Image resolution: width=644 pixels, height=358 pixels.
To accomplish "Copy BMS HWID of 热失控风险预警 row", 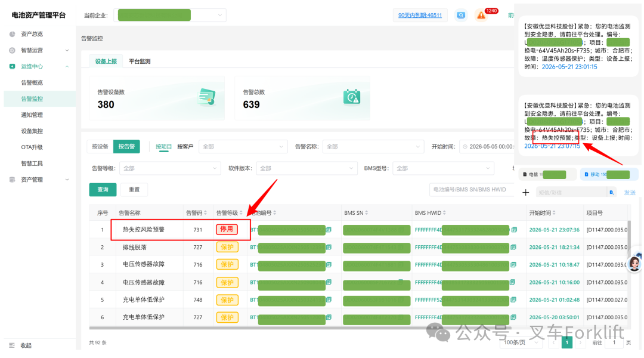I will point(514,230).
